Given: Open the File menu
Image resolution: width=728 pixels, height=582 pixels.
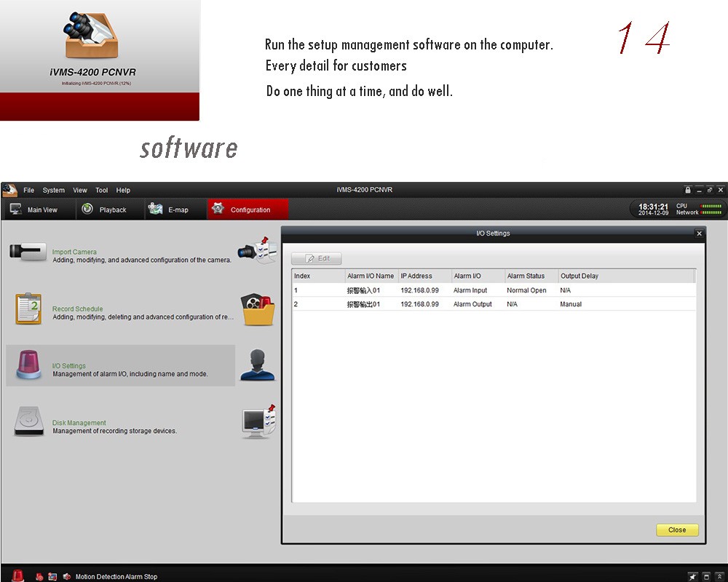Looking at the screenshot, I should 28,191.
